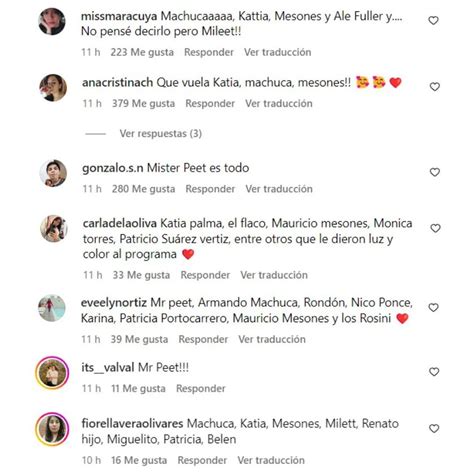View 379 Me gusta likes list
This screenshot has width=474, height=474.
coord(143,104)
